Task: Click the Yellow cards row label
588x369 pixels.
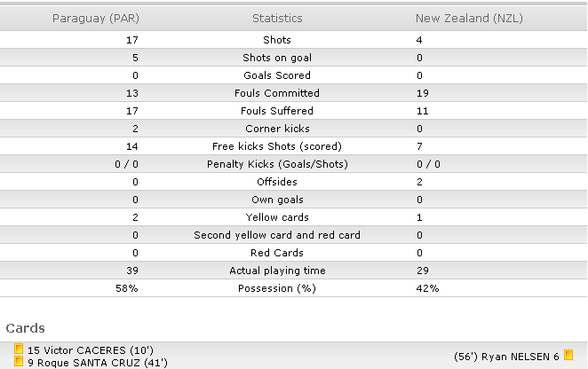Action: pos(277,217)
